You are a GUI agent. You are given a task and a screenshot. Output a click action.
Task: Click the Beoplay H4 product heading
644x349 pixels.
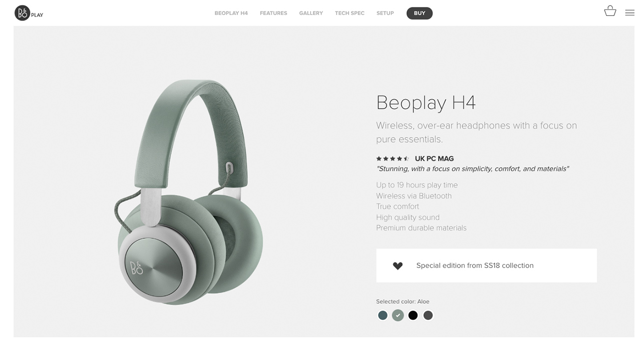(426, 103)
